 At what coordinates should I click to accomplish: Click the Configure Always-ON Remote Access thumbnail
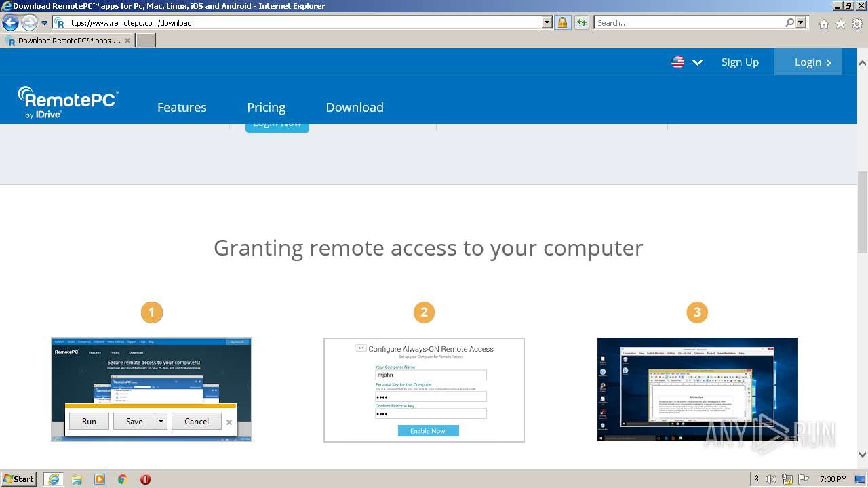point(424,390)
